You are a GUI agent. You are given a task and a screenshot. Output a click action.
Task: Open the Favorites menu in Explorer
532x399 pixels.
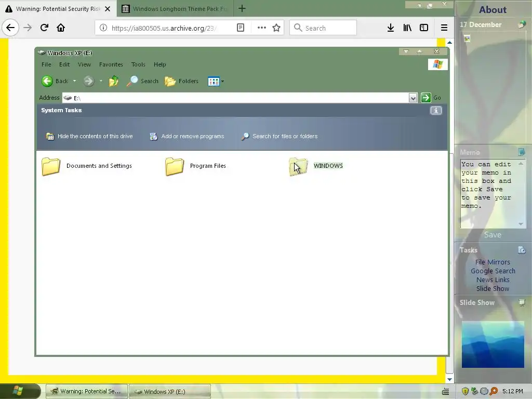[x=111, y=64]
